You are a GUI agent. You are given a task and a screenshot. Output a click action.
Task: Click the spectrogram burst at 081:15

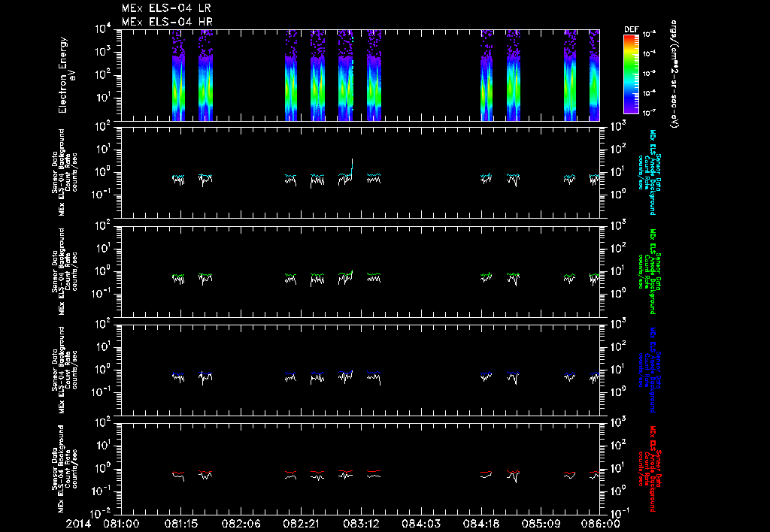point(178,75)
